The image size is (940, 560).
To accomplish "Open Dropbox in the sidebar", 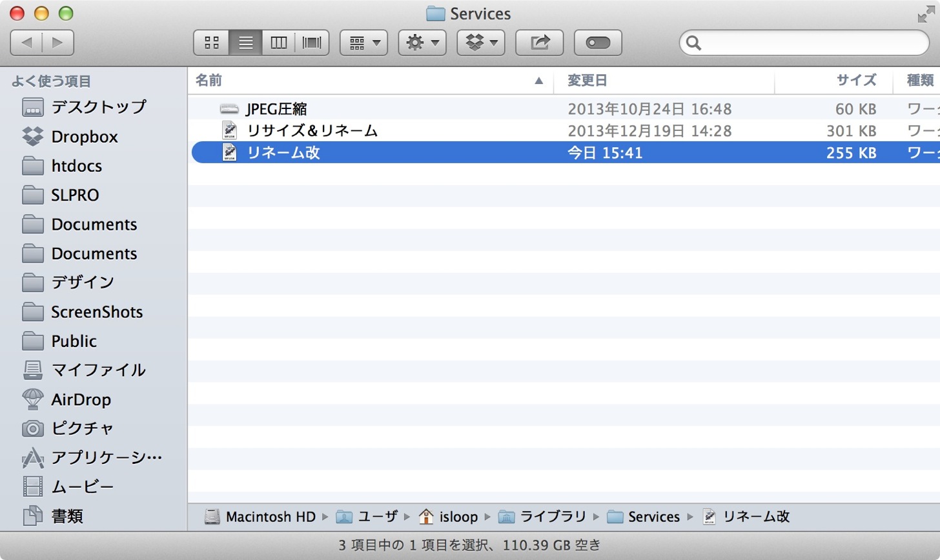I will pyautogui.click(x=70, y=137).
